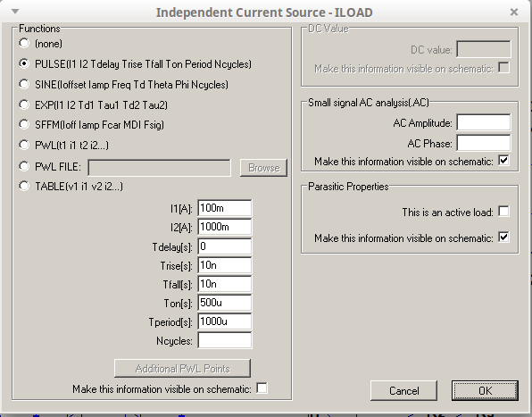This screenshot has width=532, height=417.
Task: Click the DC value input field
Action: click(484, 49)
